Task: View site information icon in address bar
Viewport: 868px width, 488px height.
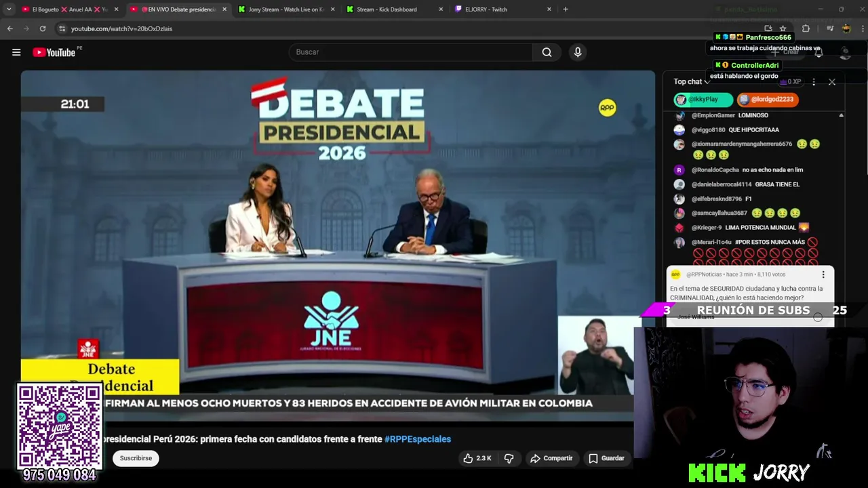Action: (x=62, y=28)
